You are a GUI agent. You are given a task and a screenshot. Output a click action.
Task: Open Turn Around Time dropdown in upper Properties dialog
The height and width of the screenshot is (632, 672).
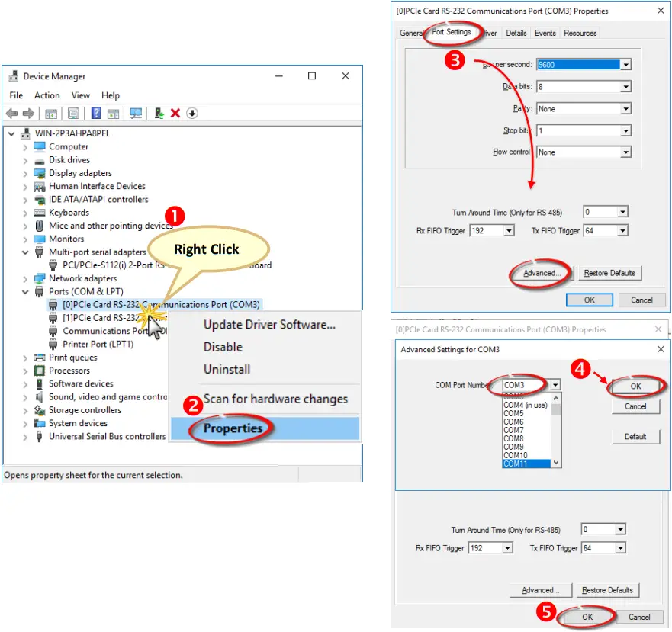tap(622, 212)
